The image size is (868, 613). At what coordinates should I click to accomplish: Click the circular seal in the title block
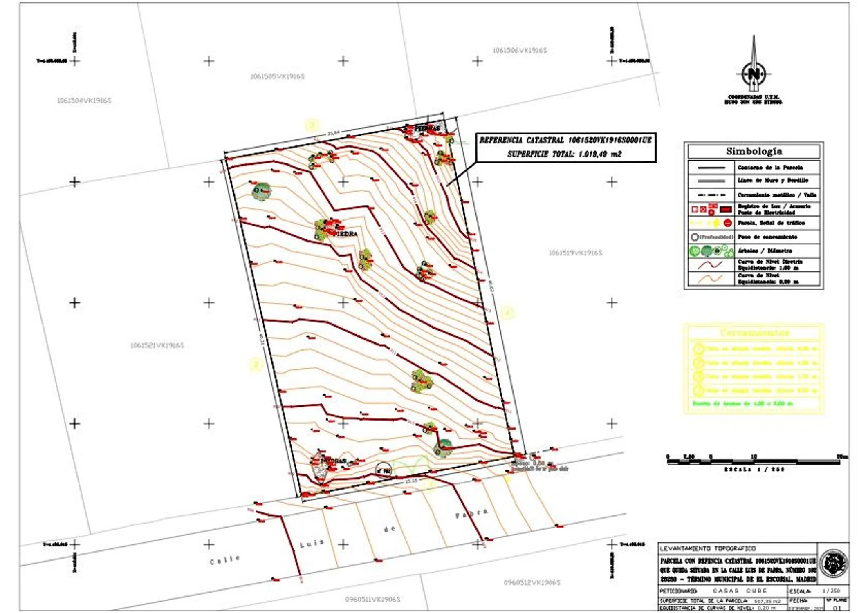(x=833, y=564)
